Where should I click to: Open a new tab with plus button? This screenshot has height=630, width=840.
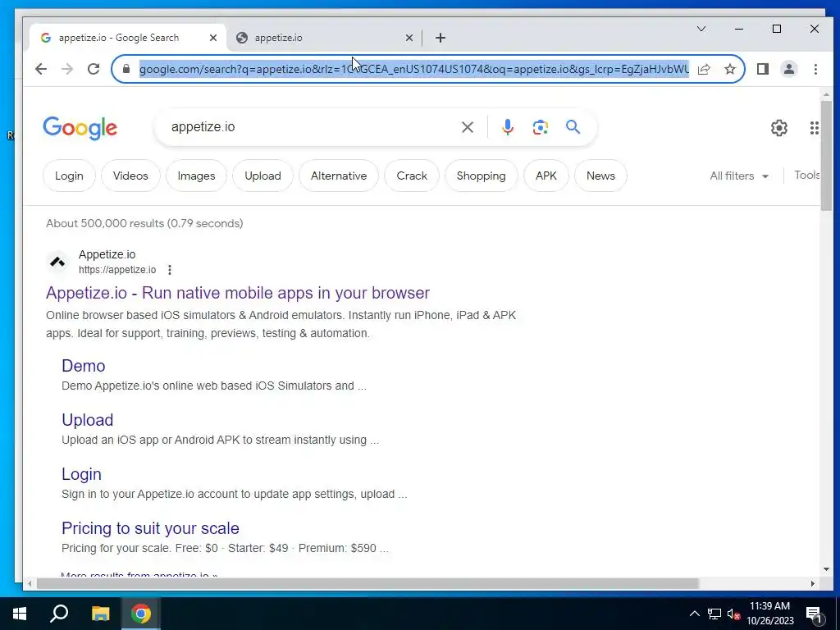(441, 38)
